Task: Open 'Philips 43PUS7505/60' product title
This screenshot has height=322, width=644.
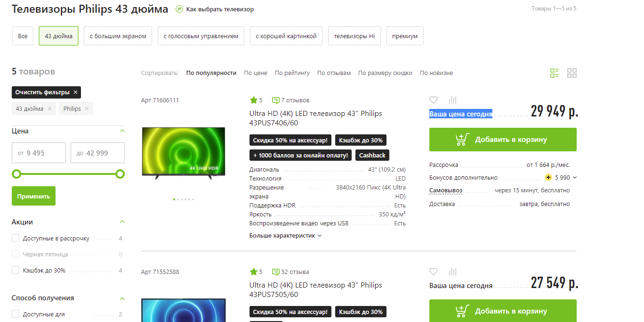Action: [315, 290]
